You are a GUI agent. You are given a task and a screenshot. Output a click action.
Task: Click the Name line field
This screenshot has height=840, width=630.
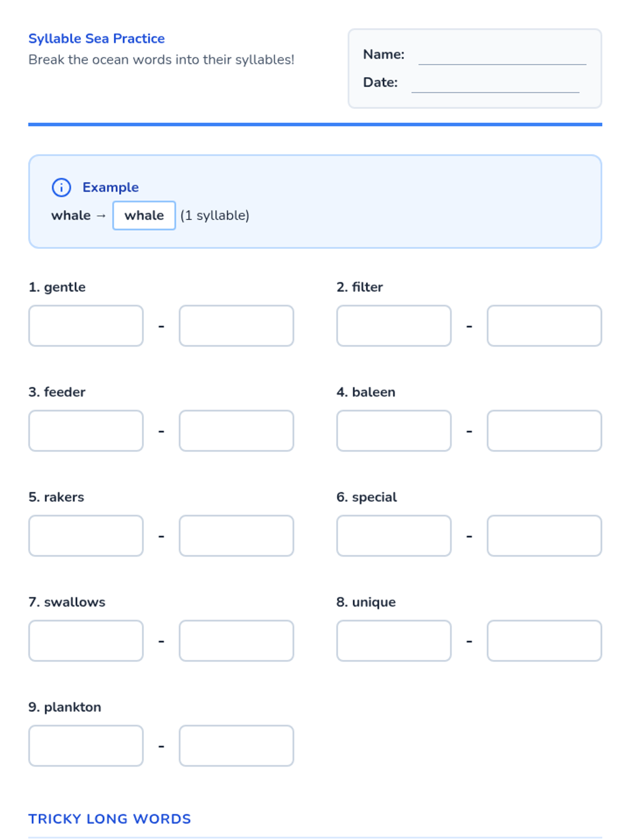click(x=502, y=55)
